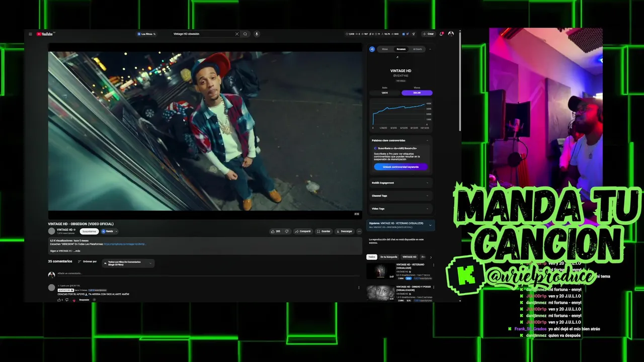Open Todos Los Hilos De Comentarios filter dropdown
Screen dimensions: 644x362
(x=128, y=263)
